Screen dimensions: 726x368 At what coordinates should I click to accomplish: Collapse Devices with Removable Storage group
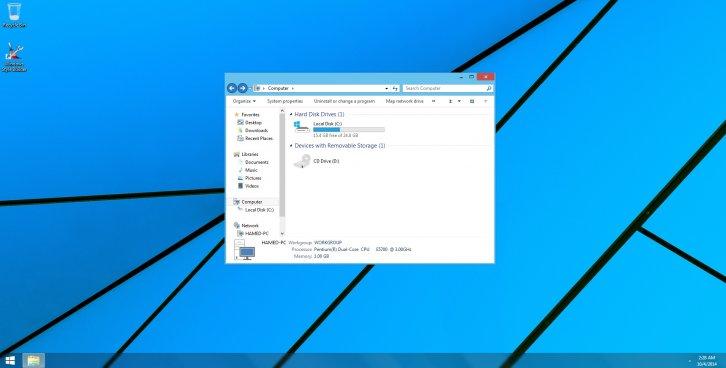tap(291, 145)
